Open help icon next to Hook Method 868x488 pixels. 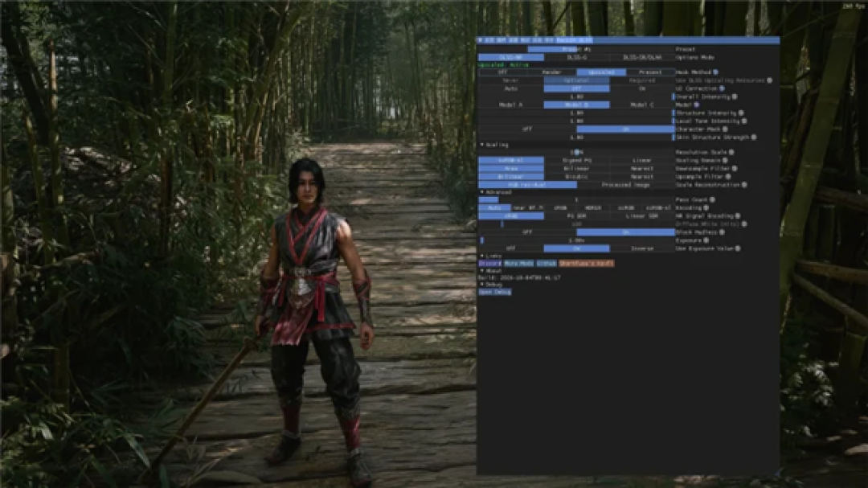click(x=716, y=72)
